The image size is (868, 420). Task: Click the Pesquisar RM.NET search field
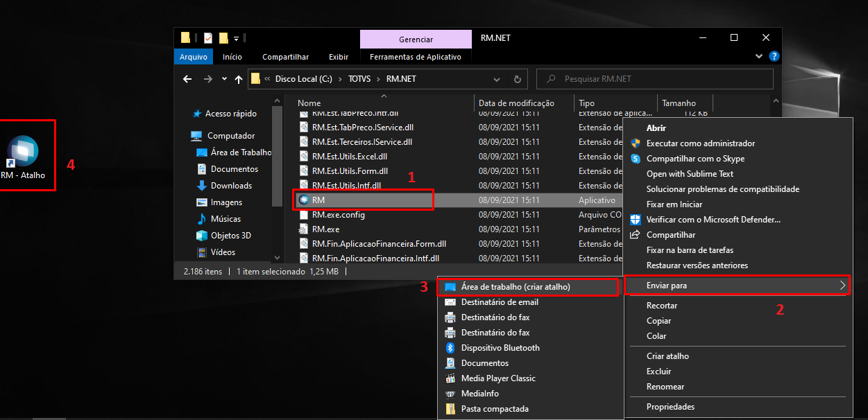pos(656,79)
